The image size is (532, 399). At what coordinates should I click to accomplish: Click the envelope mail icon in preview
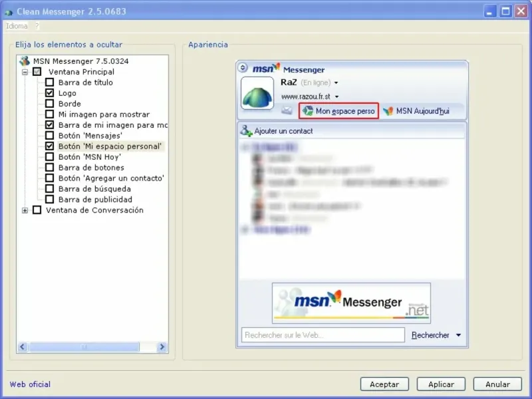coord(287,110)
